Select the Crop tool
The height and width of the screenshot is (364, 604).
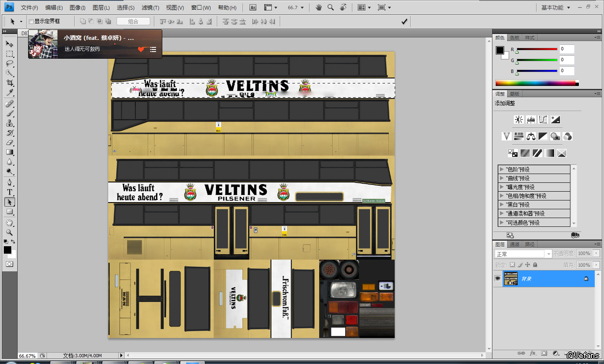pos(9,83)
